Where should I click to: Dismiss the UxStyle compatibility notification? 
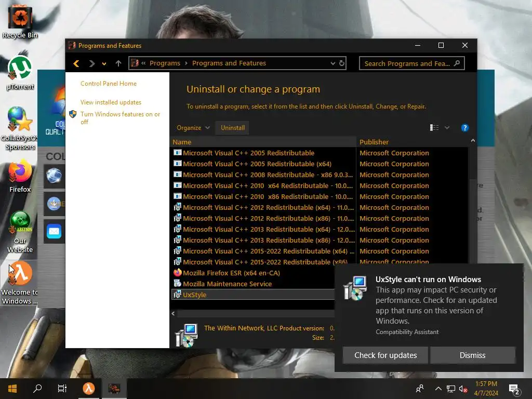tap(472, 355)
